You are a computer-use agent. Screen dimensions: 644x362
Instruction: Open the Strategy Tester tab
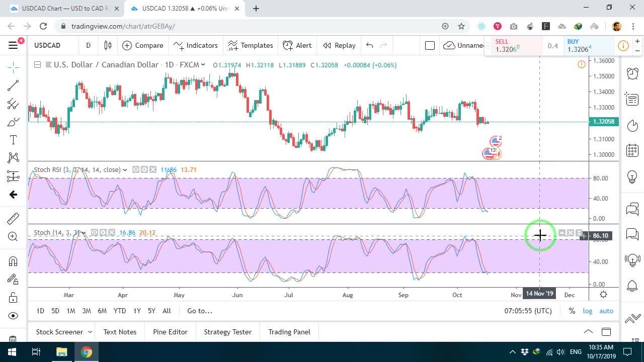(x=227, y=332)
